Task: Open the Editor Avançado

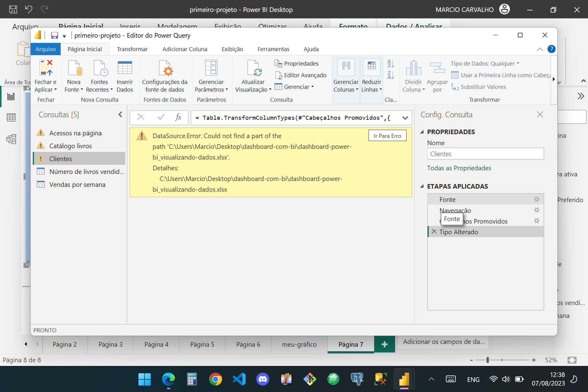Action: point(301,75)
